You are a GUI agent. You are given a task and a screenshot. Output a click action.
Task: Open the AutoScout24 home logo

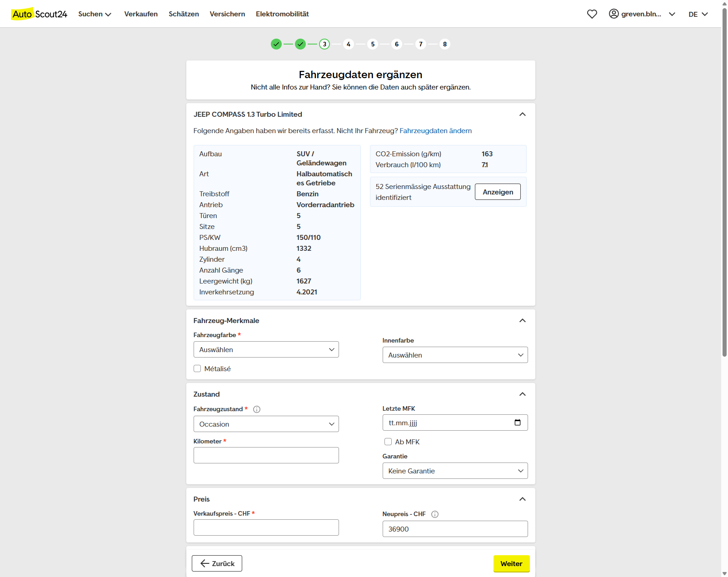tap(40, 14)
